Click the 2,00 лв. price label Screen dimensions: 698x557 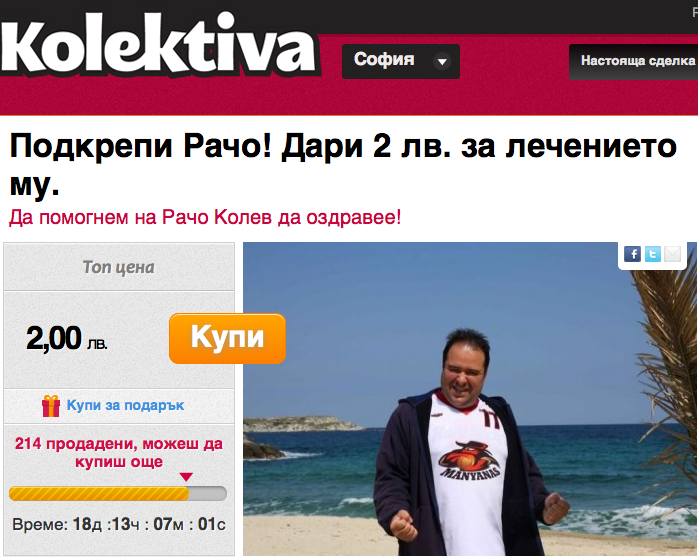coord(67,338)
